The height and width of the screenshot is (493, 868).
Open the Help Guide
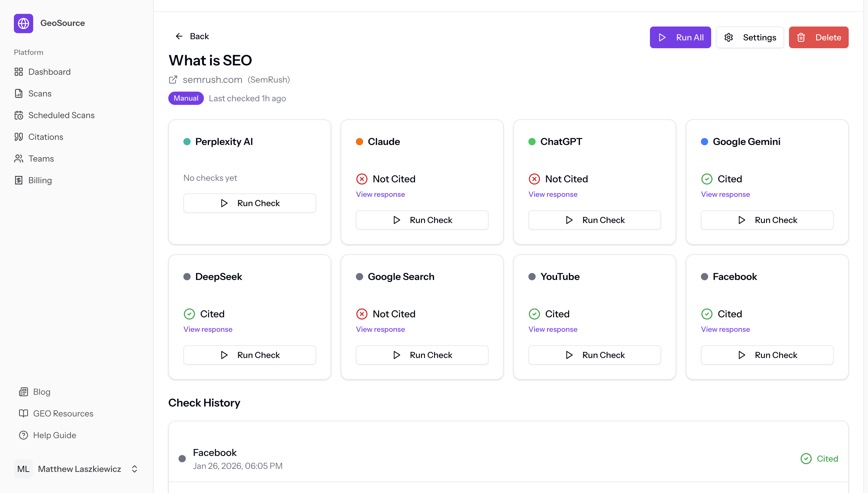55,435
